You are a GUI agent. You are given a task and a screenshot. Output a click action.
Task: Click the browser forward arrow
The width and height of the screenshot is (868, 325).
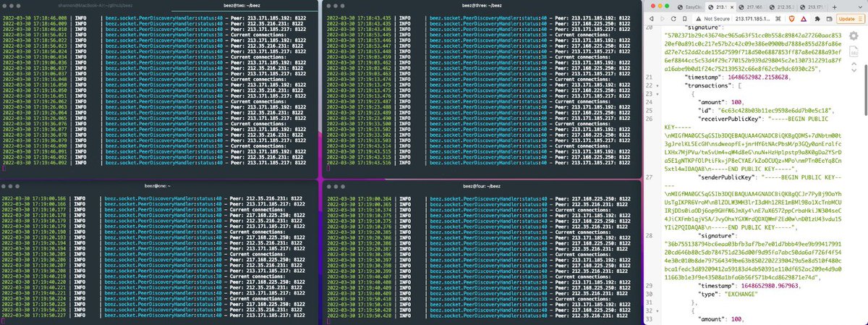click(663, 19)
